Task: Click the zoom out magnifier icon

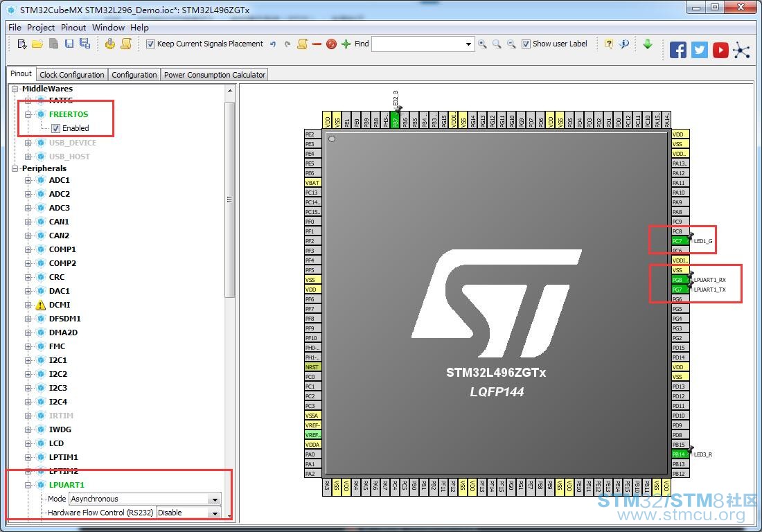Action: pyautogui.click(x=511, y=44)
